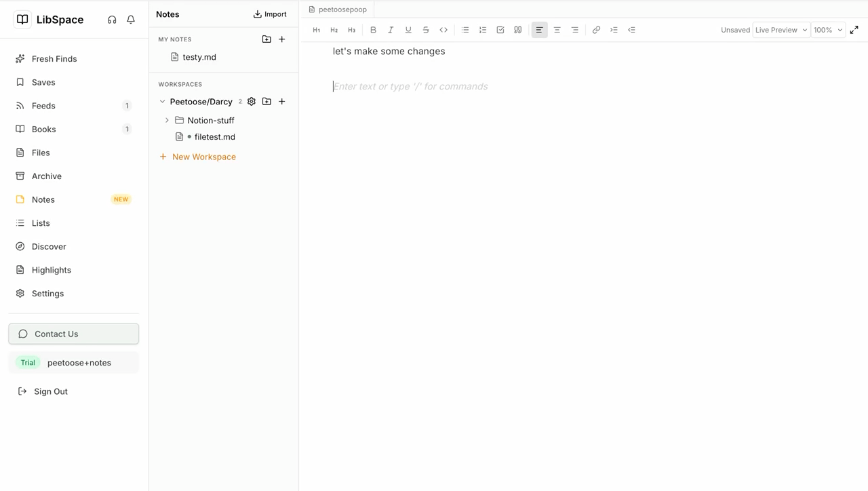This screenshot has height=491, width=868.
Task: Expand the Notion-stuff folder
Action: pyautogui.click(x=167, y=120)
